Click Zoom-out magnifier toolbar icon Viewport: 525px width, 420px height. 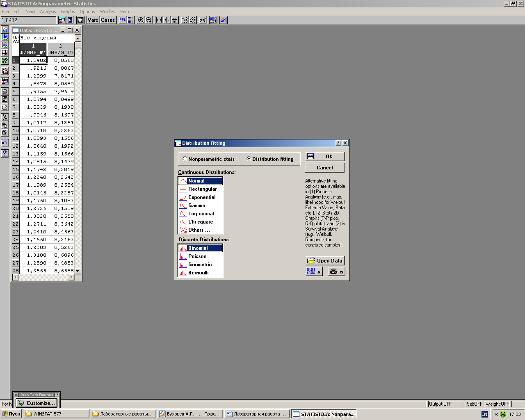tap(149, 20)
